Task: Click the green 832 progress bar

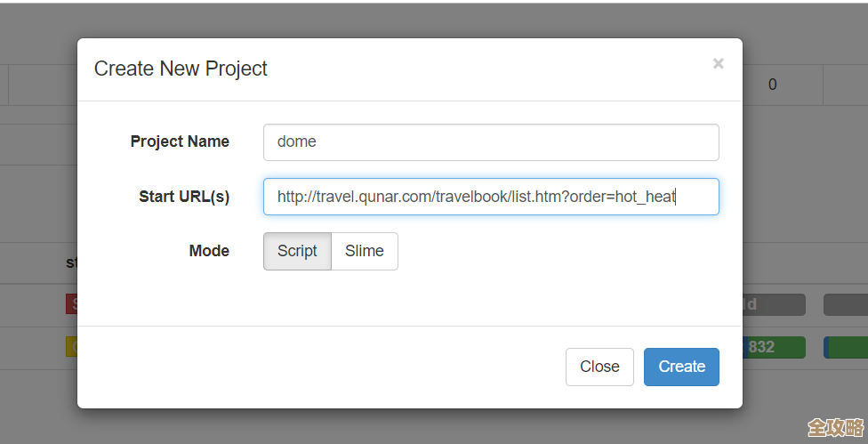Action: pos(774,347)
